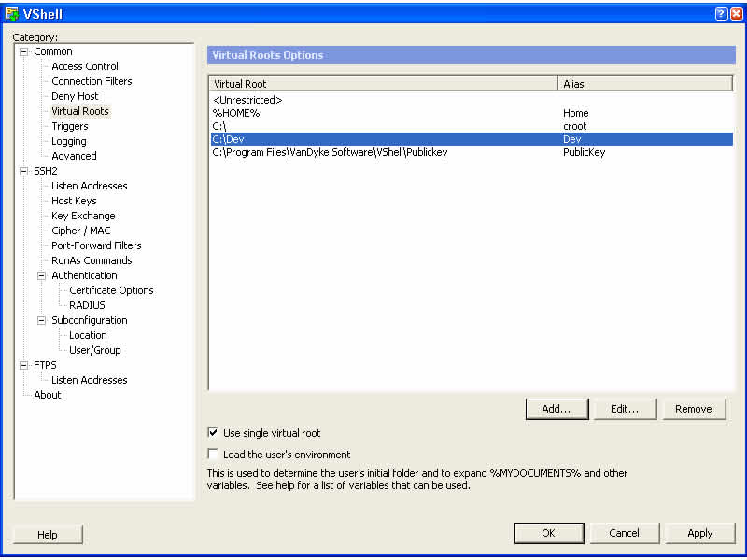747x560 pixels.
Task: Select the C:\Dev virtual root row
Action: [472, 139]
